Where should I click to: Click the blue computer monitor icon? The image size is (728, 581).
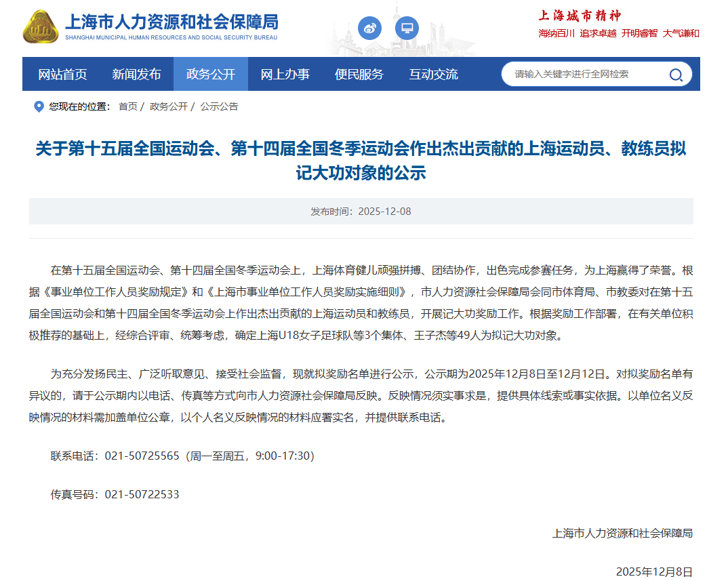pyautogui.click(x=407, y=28)
